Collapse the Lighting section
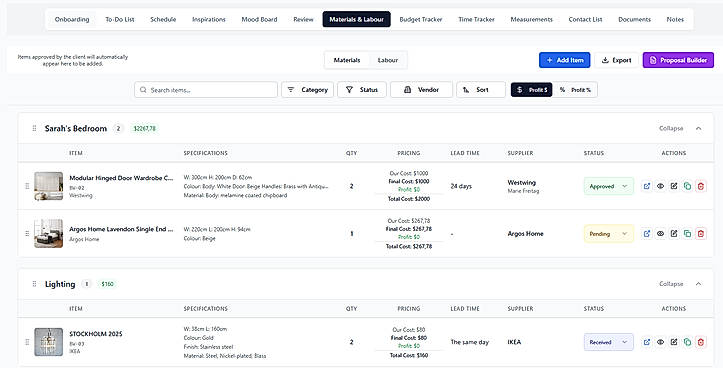Image resolution: width=723 pixels, height=368 pixels. 681,284
